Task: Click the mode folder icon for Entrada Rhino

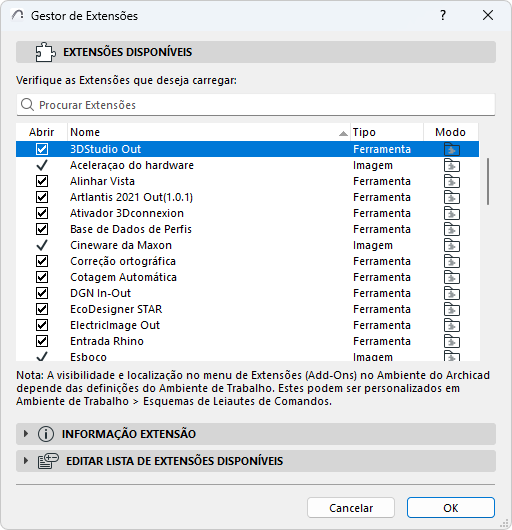Action: click(x=452, y=341)
